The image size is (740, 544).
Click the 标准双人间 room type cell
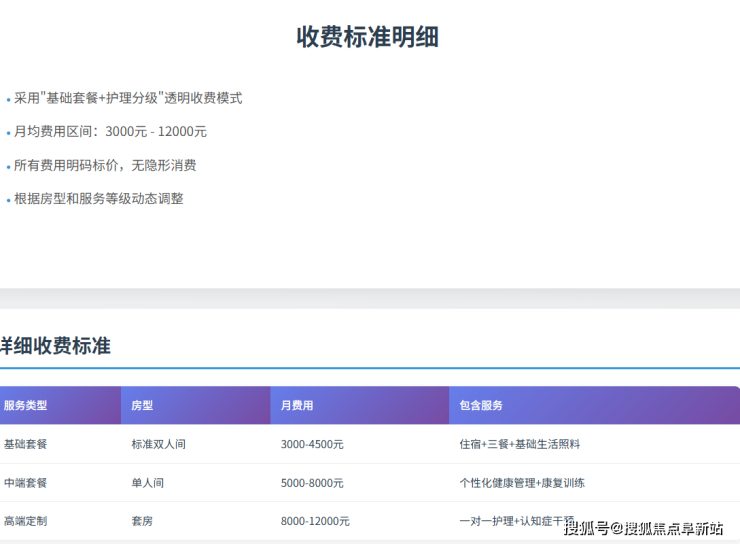pos(158,444)
